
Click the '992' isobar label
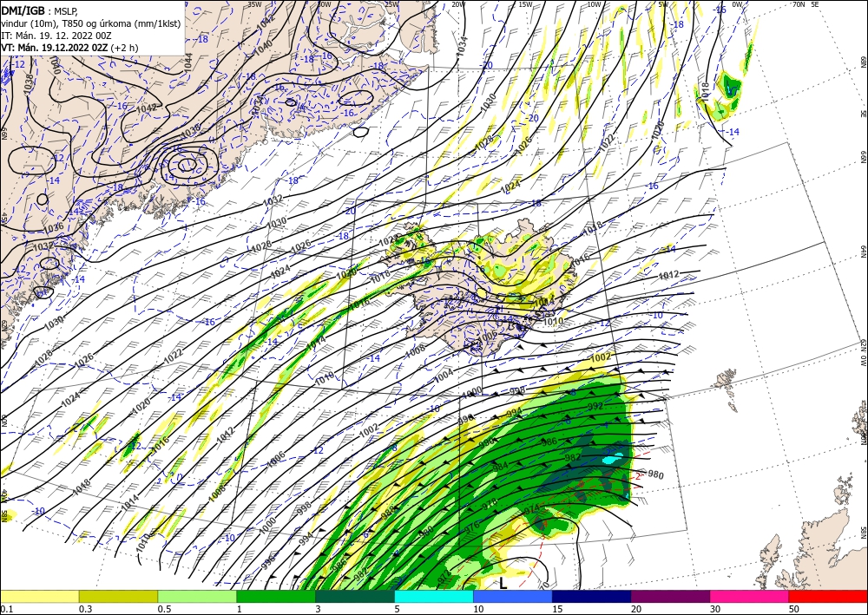pyautogui.click(x=595, y=406)
